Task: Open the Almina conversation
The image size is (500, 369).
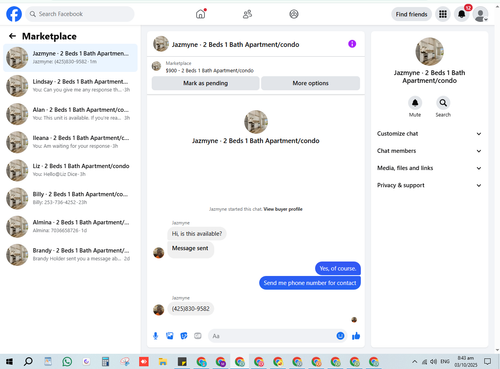Action: click(x=70, y=227)
